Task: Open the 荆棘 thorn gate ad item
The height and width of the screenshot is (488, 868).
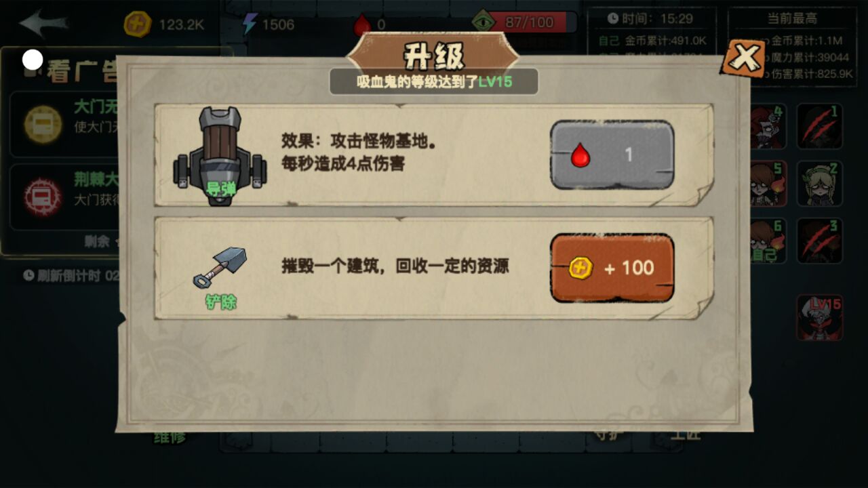Action: [64, 197]
